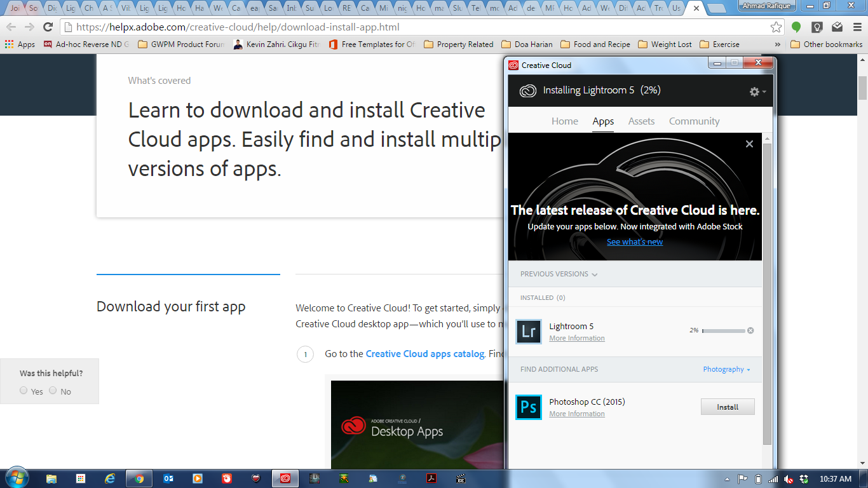Open the media player taskbar icon

coord(198,478)
